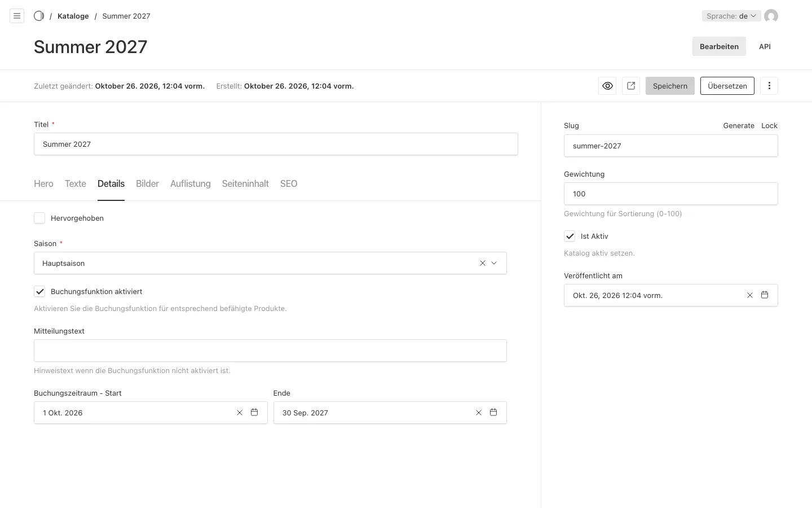
Task: Click the Ende date field
Action: [x=390, y=413]
